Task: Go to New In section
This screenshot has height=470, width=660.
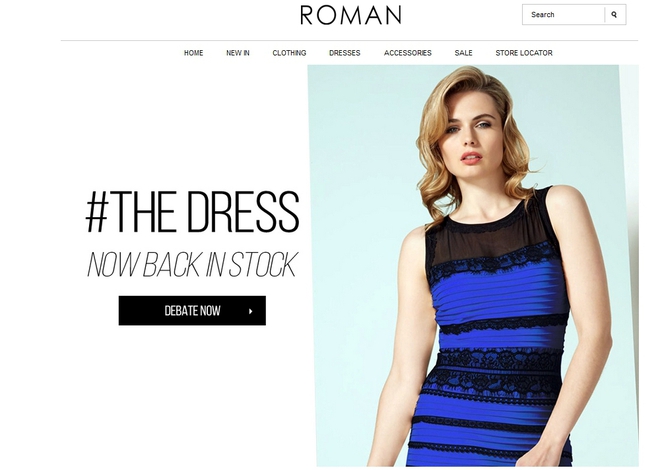Action: coord(238,53)
